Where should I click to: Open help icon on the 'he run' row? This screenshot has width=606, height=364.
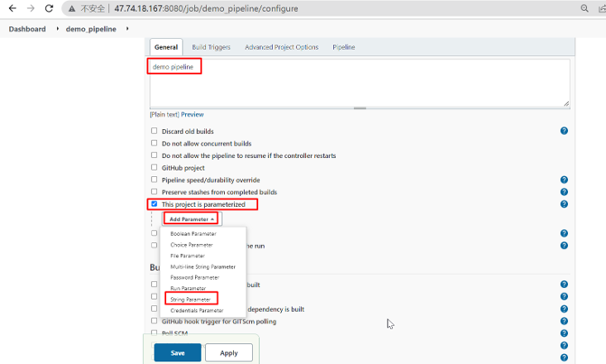[x=564, y=246]
